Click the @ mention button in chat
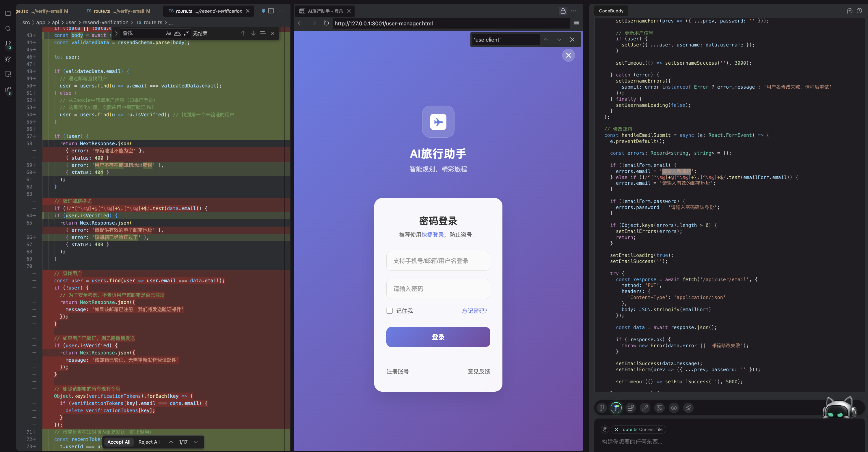 click(x=605, y=429)
